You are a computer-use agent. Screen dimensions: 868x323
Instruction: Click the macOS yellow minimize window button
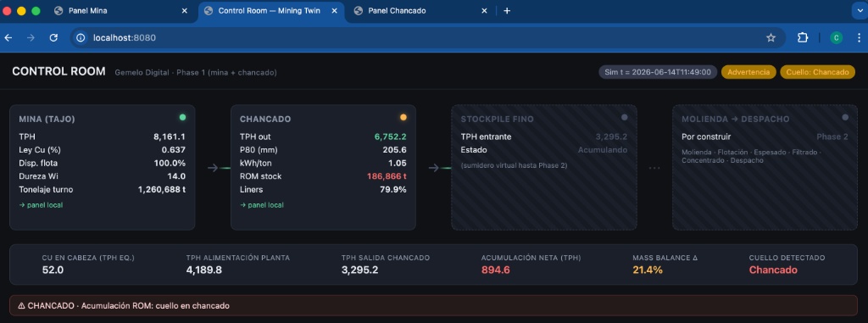pyautogui.click(x=21, y=10)
